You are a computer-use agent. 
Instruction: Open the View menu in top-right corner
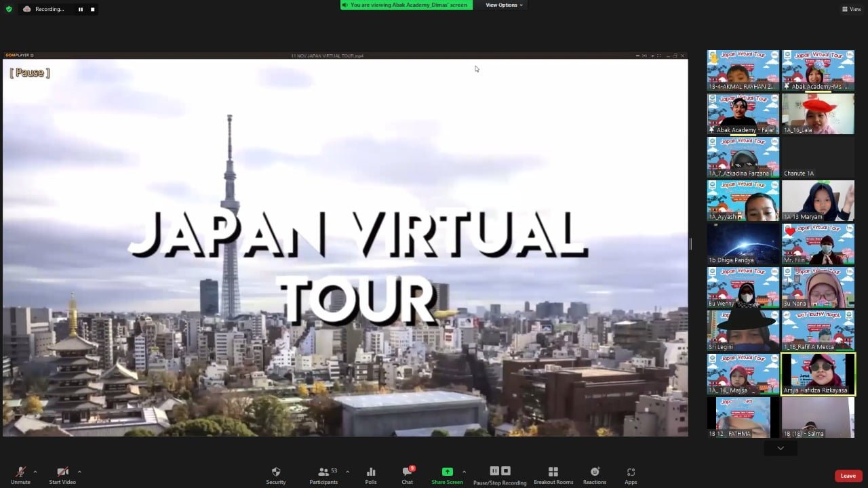852,9
